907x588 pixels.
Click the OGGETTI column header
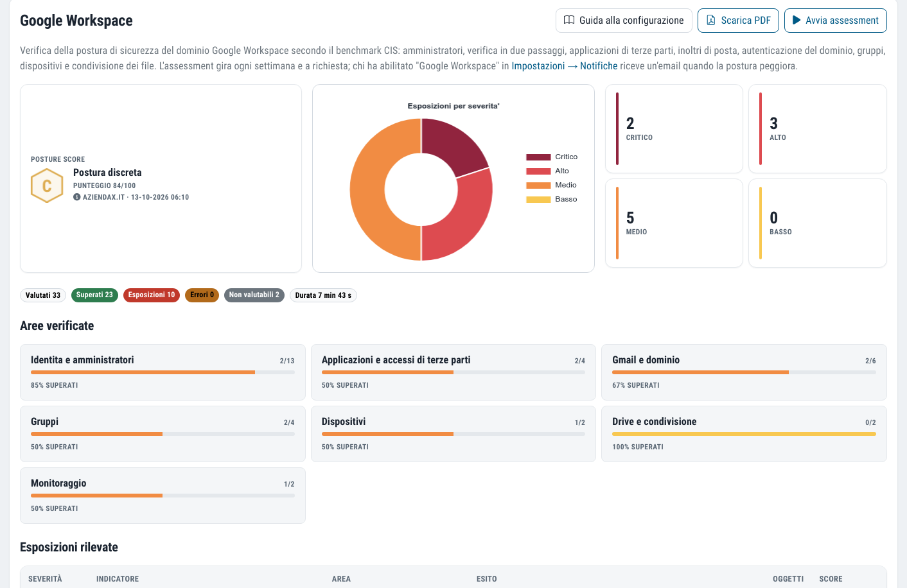pos(788,579)
